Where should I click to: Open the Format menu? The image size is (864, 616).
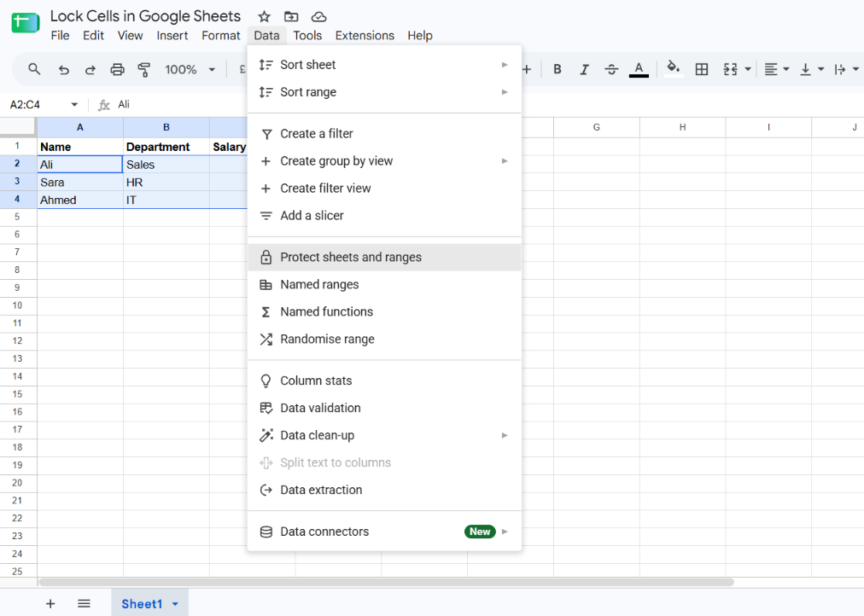(221, 36)
